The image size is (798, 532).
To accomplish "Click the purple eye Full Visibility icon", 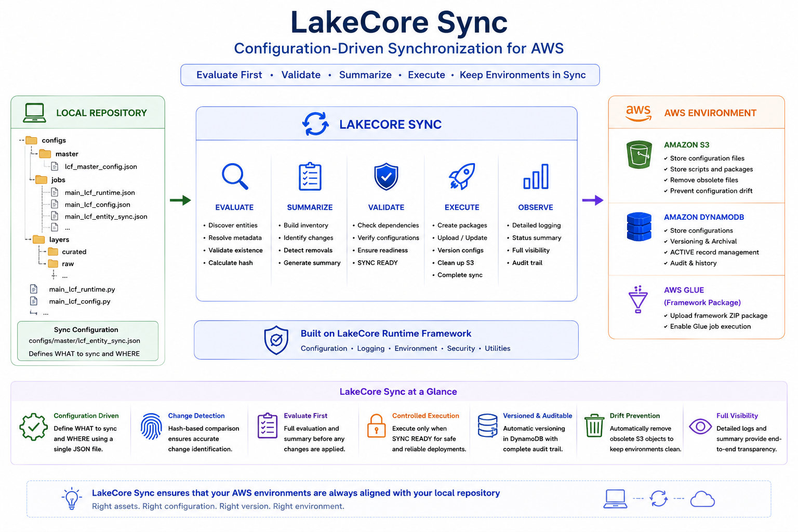I will tap(700, 427).
